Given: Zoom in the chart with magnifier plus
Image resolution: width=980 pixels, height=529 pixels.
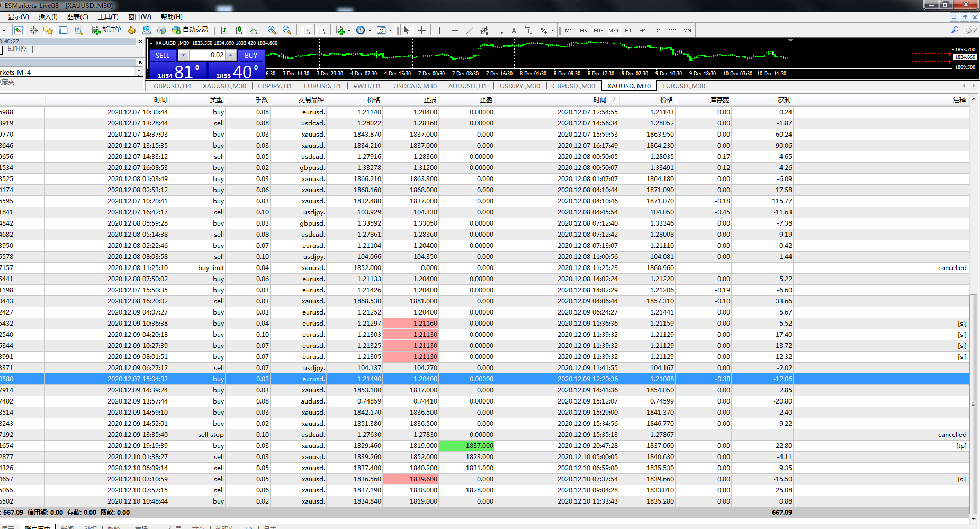Looking at the screenshot, I should (272, 30).
